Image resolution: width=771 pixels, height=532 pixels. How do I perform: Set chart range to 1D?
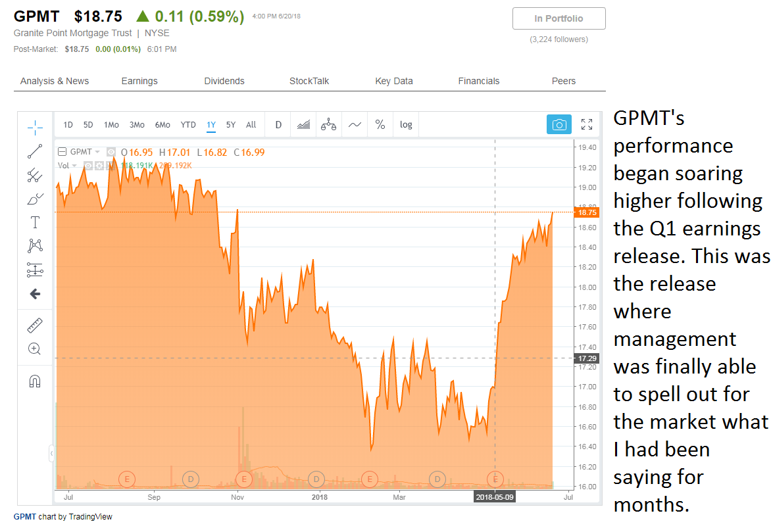(68, 125)
